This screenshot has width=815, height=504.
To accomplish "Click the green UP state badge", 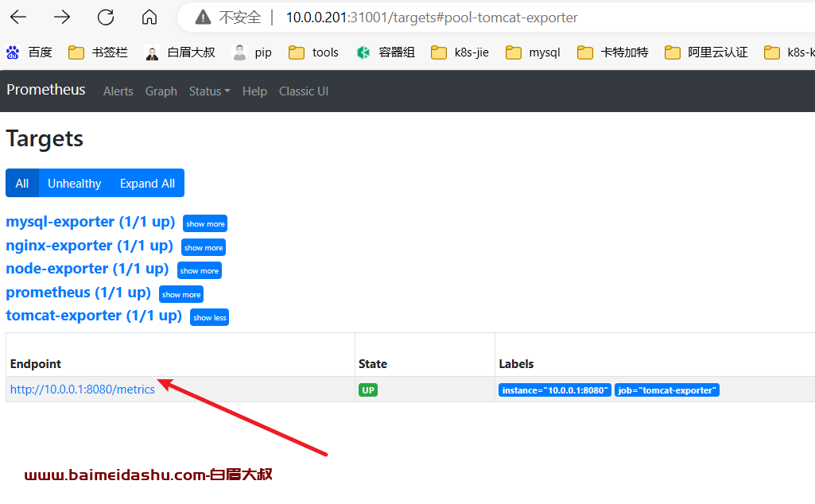I will (368, 390).
